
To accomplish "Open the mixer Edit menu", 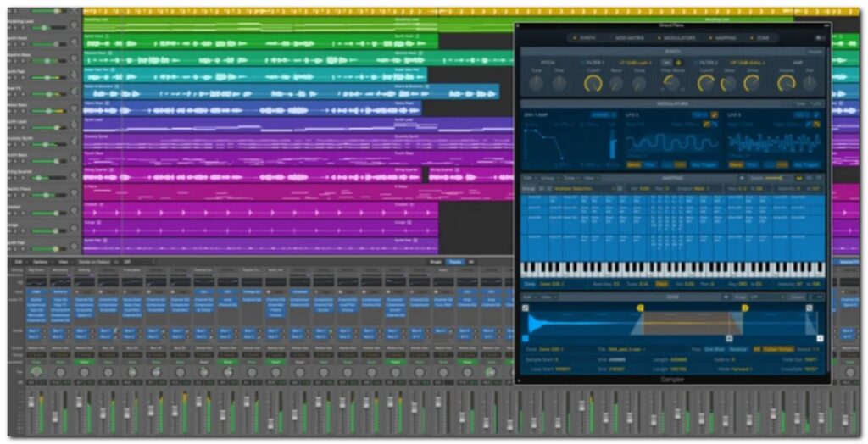I will (19, 262).
